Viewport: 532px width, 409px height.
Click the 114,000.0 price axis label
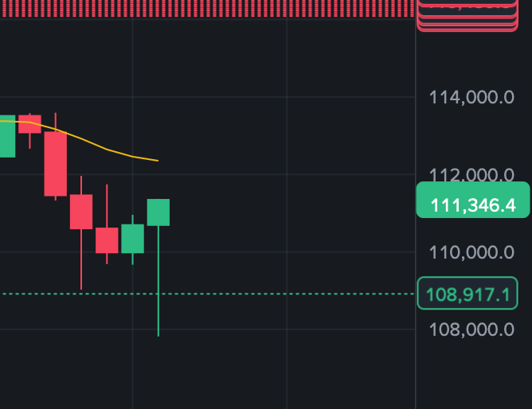tap(471, 97)
